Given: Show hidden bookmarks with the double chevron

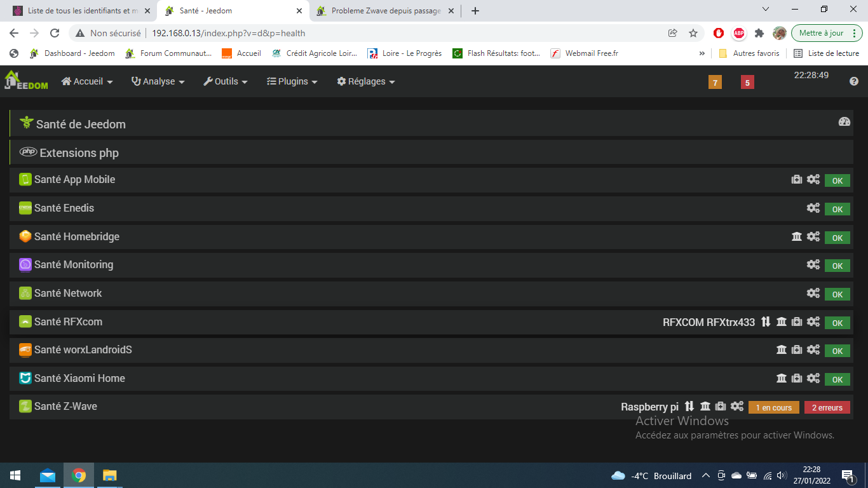Looking at the screenshot, I should [x=702, y=53].
